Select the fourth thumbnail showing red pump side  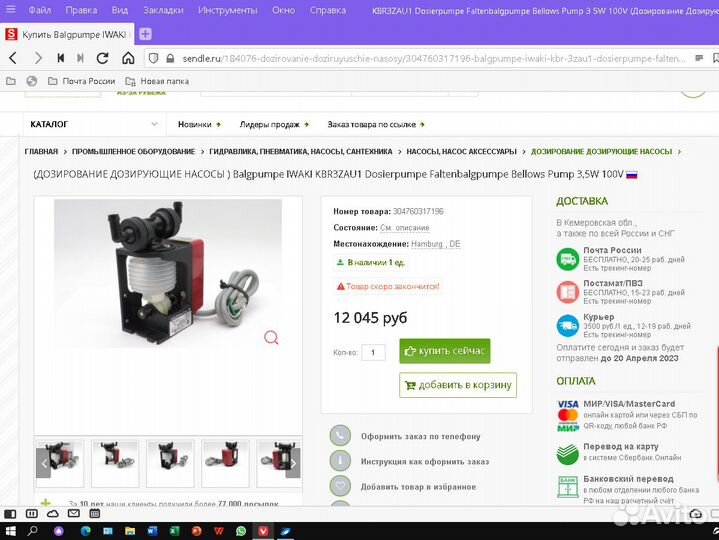tap(225, 463)
